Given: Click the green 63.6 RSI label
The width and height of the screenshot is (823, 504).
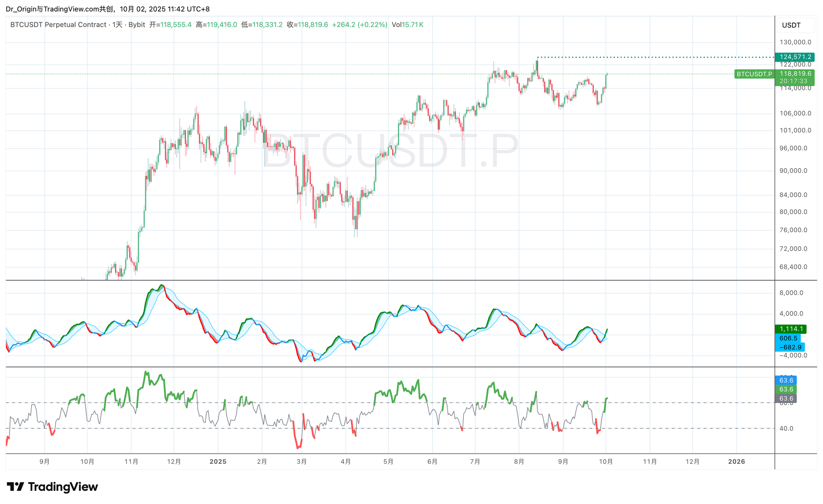Looking at the screenshot, I should click(786, 389).
